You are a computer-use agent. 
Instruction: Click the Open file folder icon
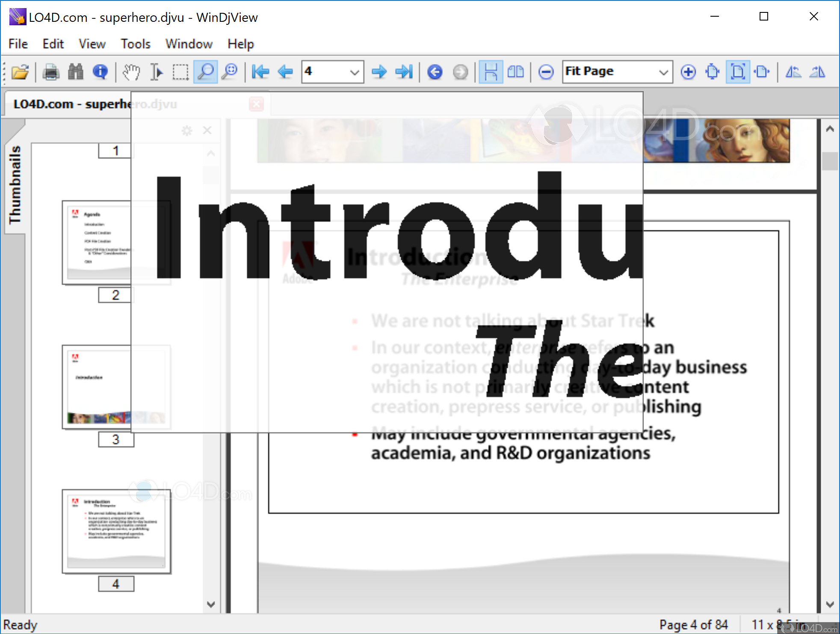pyautogui.click(x=20, y=72)
